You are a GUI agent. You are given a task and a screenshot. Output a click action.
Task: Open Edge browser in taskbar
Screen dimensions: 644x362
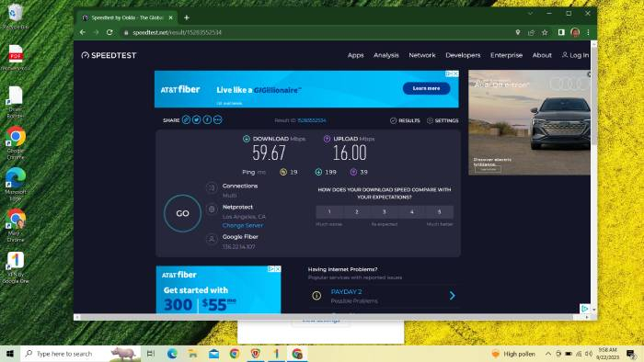click(172, 354)
